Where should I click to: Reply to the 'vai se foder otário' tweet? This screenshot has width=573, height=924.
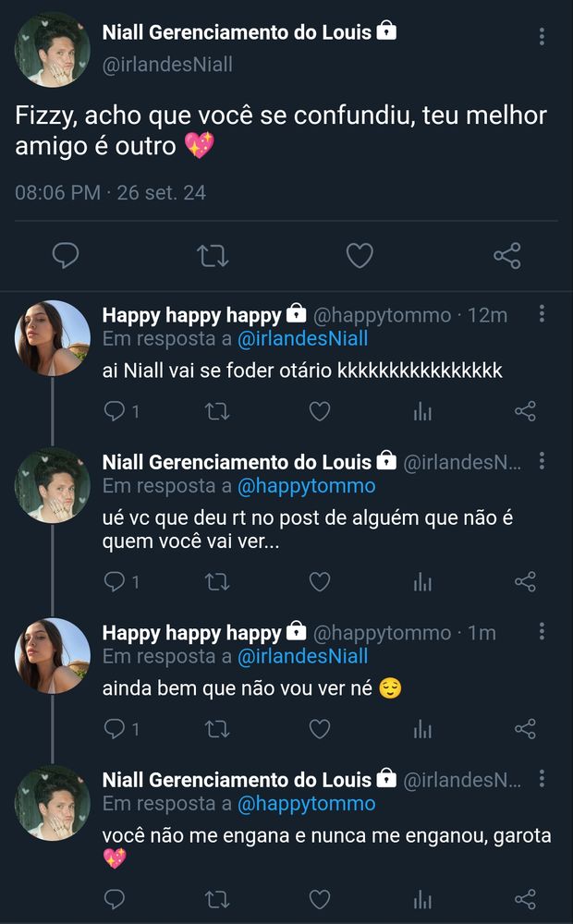pyautogui.click(x=115, y=411)
